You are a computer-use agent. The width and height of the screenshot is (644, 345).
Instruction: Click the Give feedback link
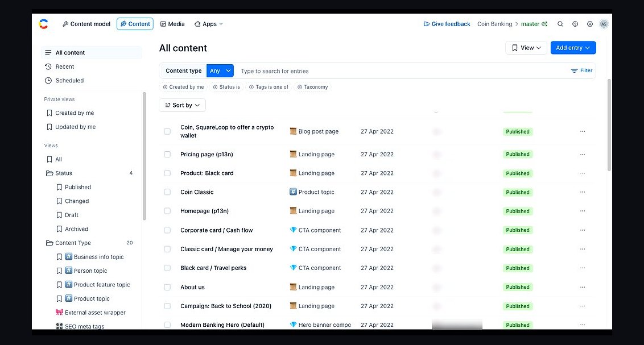click(447, 24)
